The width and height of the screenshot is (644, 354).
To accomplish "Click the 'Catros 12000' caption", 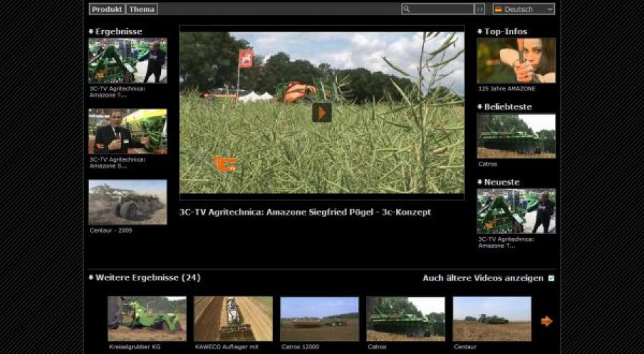I will click(300, 347).
